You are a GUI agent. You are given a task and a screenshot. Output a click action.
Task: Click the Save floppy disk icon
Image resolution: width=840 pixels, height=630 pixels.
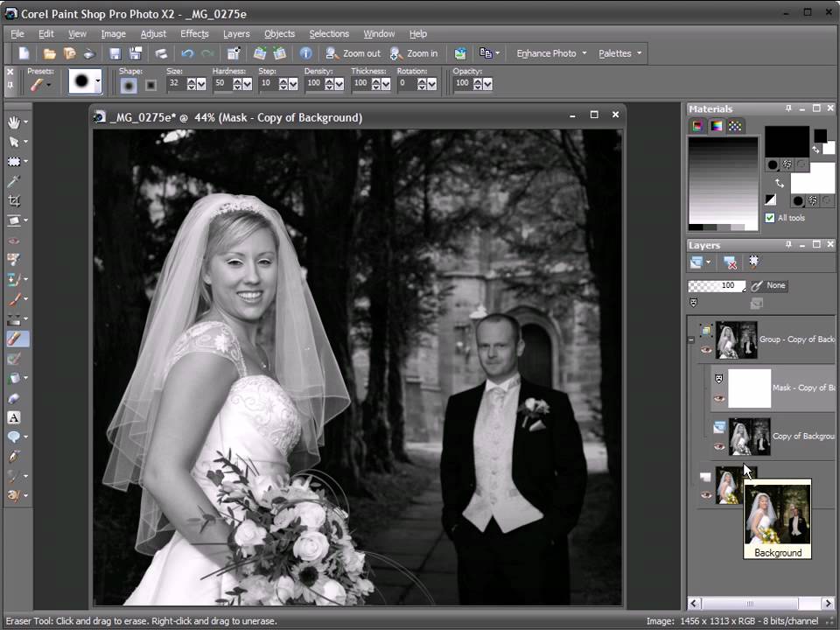[115, 53]
